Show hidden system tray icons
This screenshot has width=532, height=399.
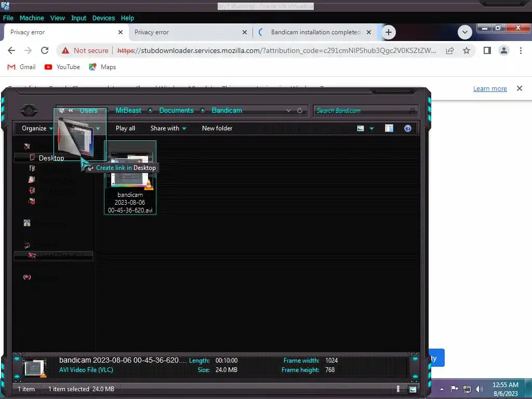pos(442,389)
